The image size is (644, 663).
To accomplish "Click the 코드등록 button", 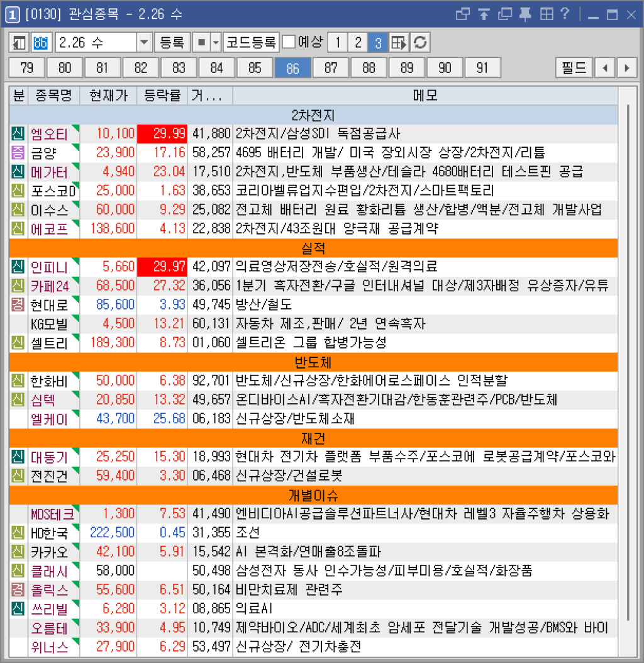I will (x=251, y=42).
